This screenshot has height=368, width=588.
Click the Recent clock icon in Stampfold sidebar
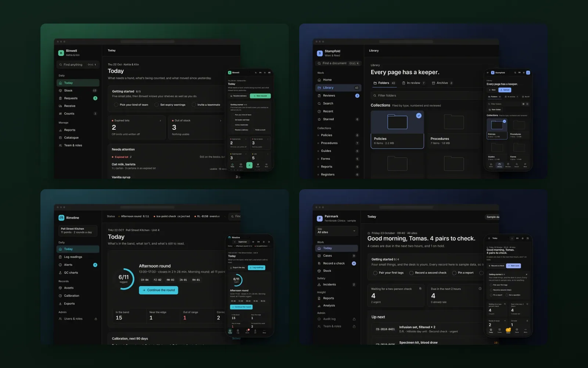tap(319, 112)
